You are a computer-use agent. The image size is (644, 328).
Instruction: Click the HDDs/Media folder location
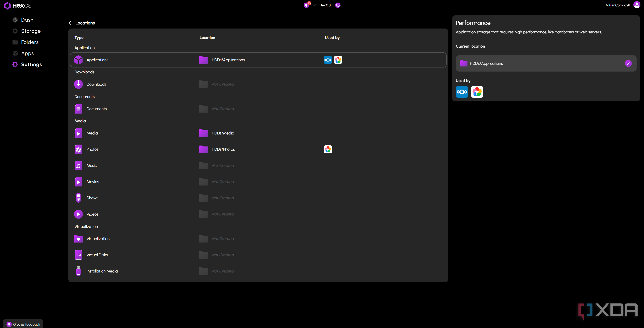[x=217, y=133]
